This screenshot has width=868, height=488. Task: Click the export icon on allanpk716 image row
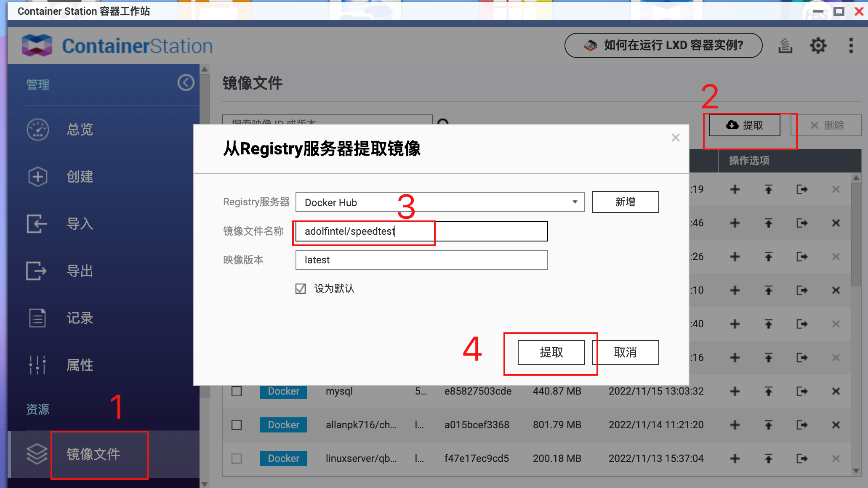point(802,424)
